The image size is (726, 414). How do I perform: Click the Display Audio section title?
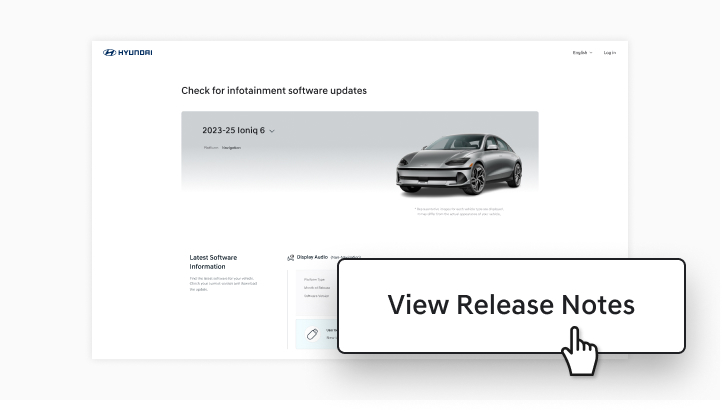click(313, 257)
